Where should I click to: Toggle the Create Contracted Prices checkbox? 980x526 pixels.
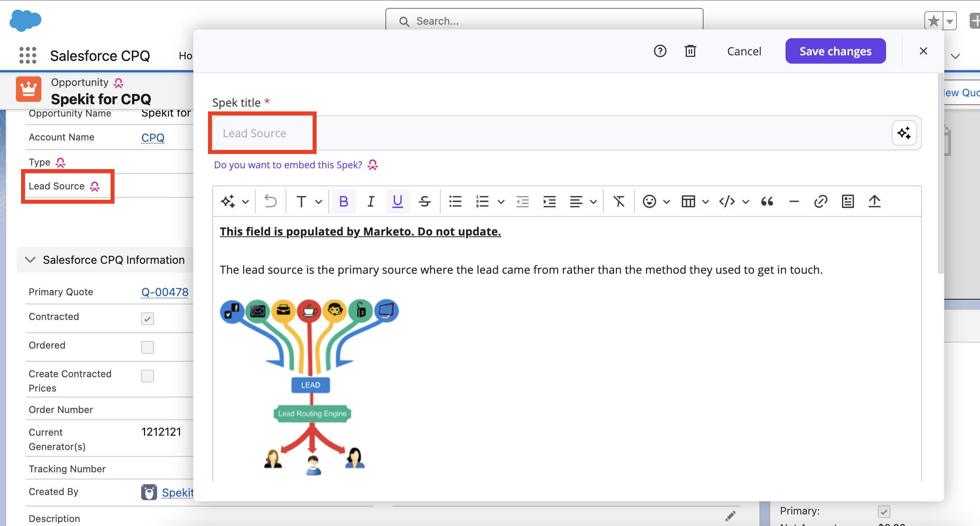[148, 376]
